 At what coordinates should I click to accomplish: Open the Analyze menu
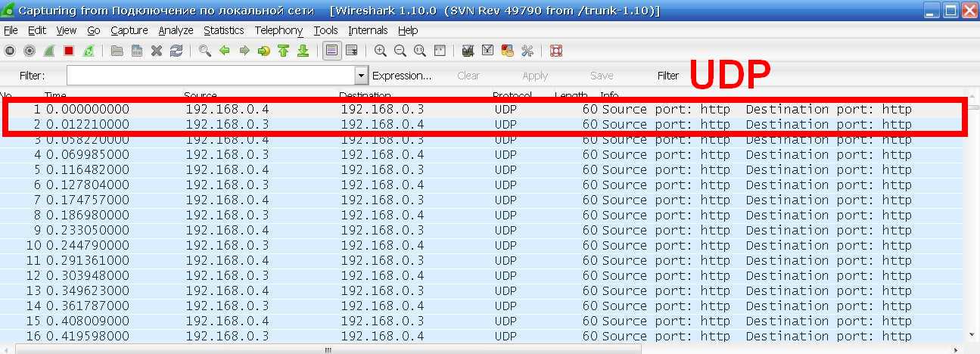176,30
